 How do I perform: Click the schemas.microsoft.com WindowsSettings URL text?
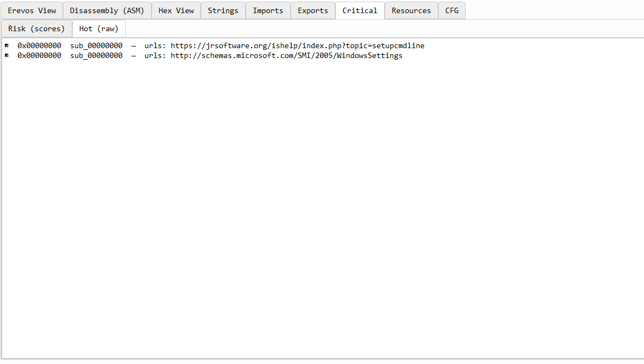287,56
